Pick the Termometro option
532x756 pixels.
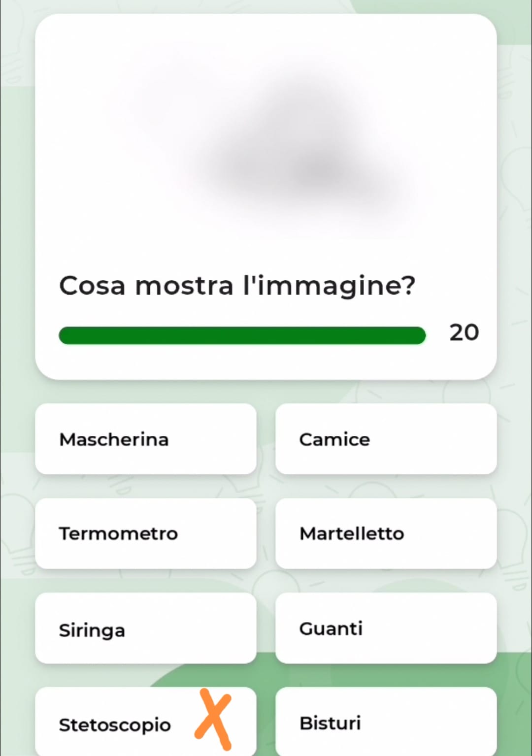[x=145, y=533]
